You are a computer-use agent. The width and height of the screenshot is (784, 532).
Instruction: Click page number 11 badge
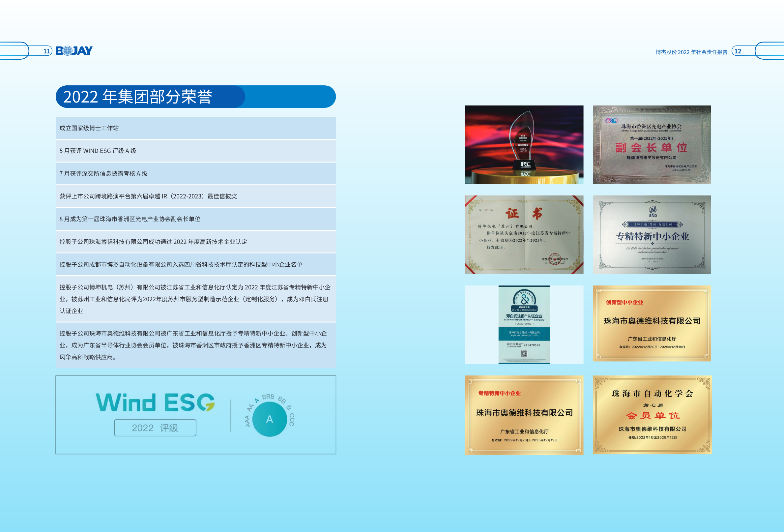(46, 51)
